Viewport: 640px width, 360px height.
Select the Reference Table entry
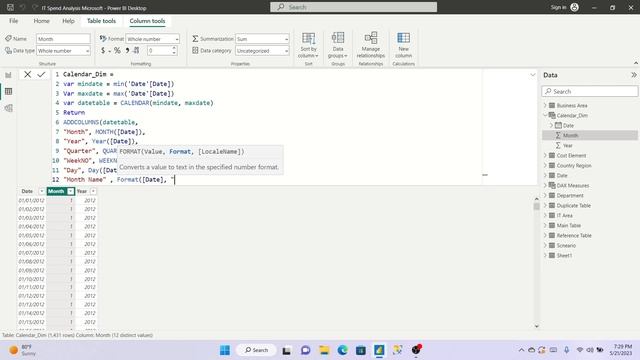click(574, 236)
